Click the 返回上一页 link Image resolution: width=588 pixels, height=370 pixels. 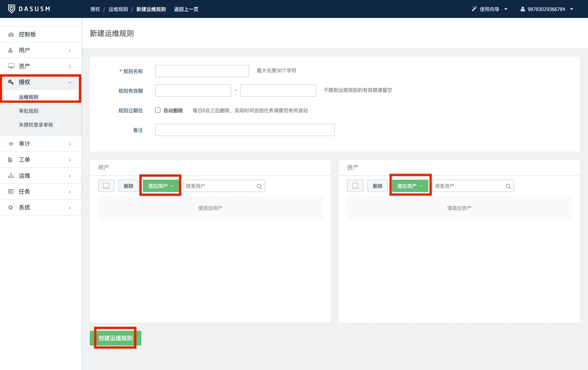[186, 9]
